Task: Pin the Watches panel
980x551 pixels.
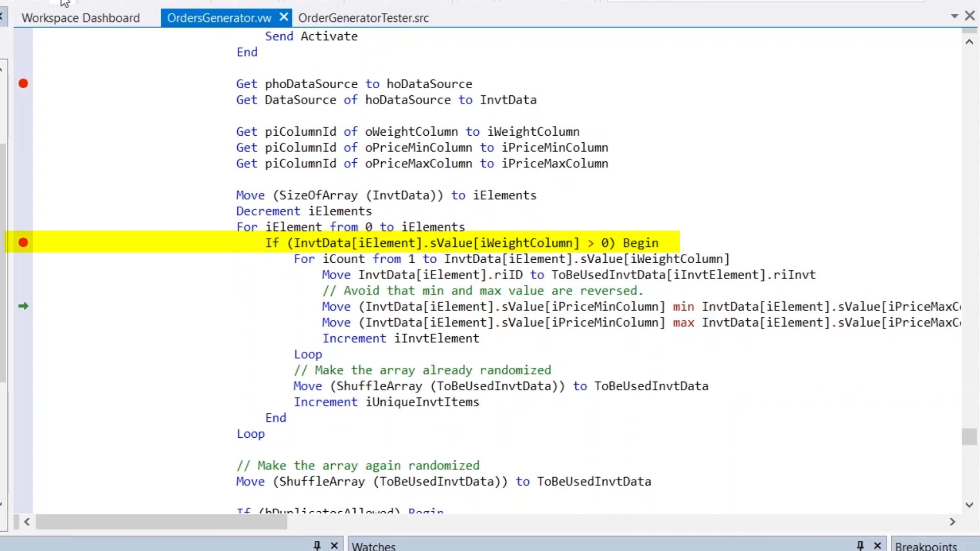Action: pyautogui.click(x=860, y=545)
